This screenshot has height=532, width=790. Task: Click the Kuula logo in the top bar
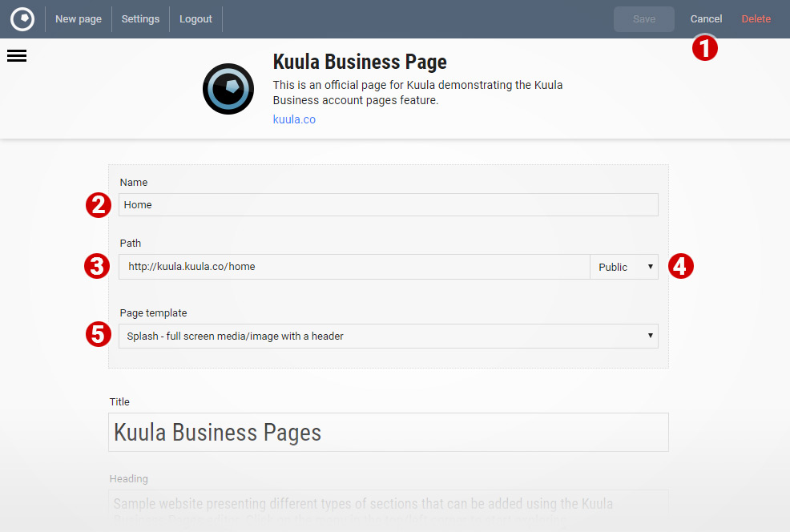pos(22,19)
